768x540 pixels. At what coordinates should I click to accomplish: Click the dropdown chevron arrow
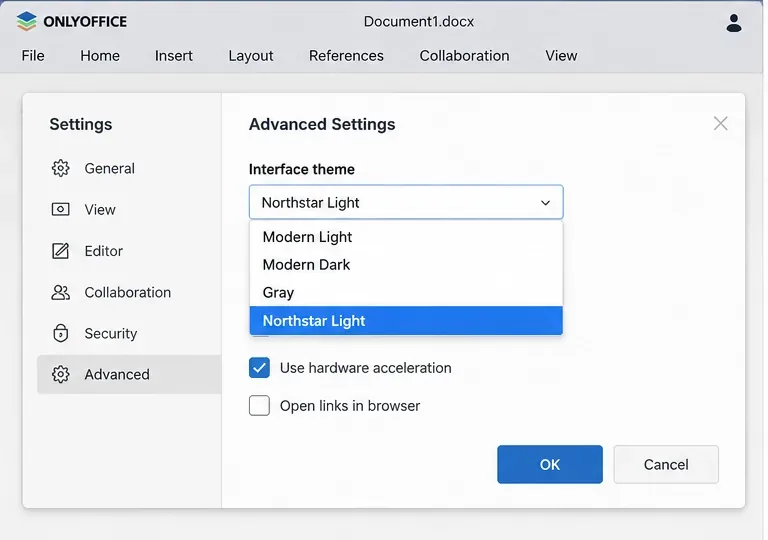click(545, 202)
